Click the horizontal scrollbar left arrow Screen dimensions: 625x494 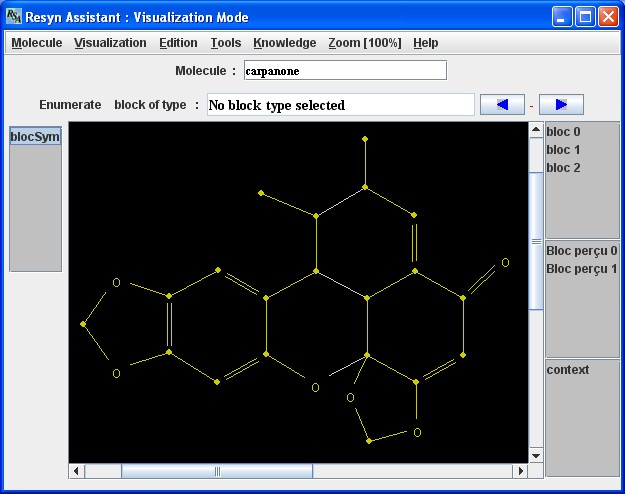coord(76,471)
